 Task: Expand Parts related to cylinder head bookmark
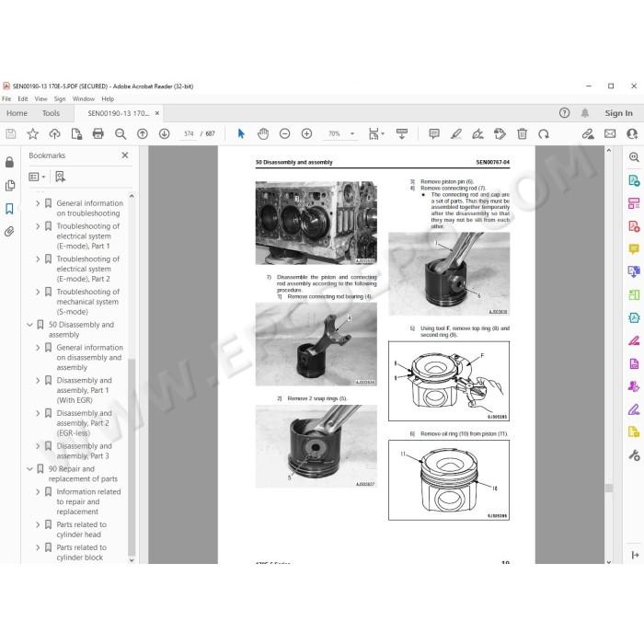(x=38, y=525)
